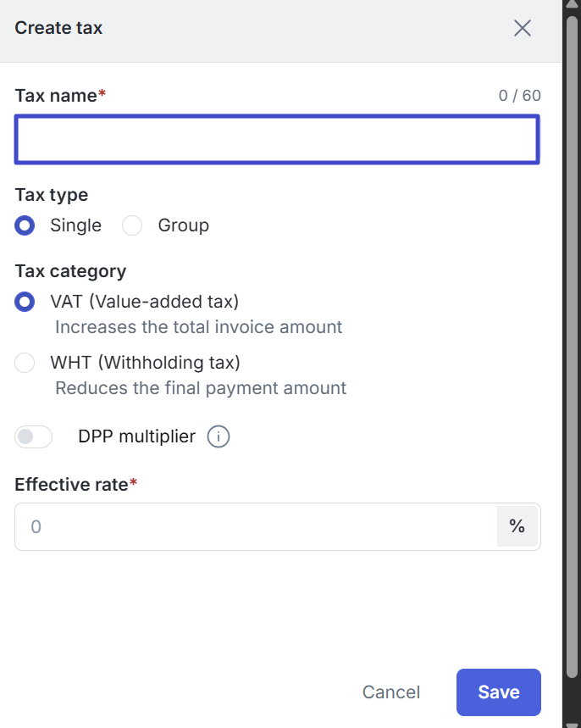Focus the Tax name input field

(277, 139)
